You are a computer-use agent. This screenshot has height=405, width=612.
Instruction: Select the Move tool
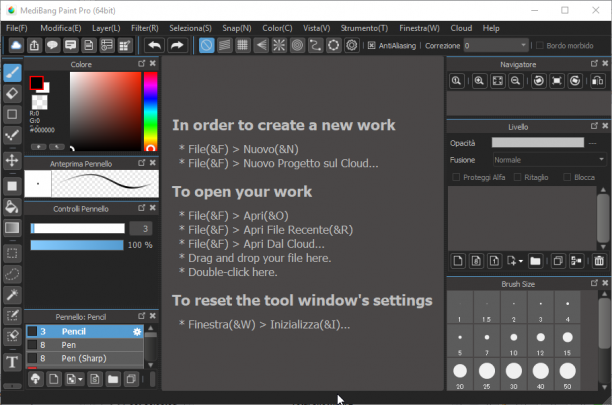[x=12, y=160]
